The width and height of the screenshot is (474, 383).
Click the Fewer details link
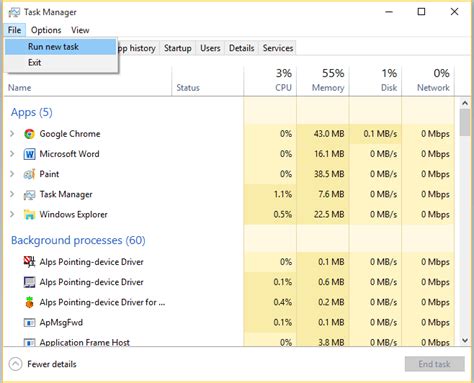(52, 364)
